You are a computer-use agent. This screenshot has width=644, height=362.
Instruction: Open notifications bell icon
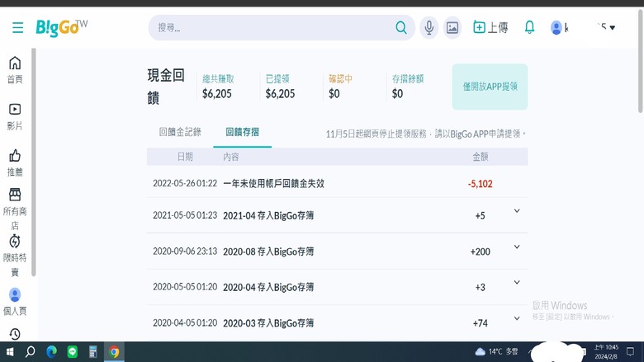click(x=529, y=27)
